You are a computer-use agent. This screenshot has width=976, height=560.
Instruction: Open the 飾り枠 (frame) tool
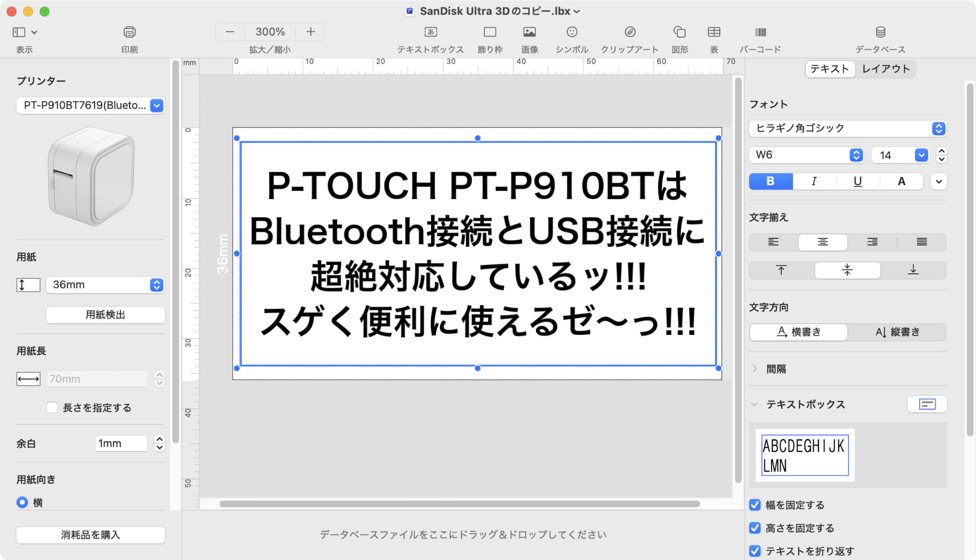(489, 38)
